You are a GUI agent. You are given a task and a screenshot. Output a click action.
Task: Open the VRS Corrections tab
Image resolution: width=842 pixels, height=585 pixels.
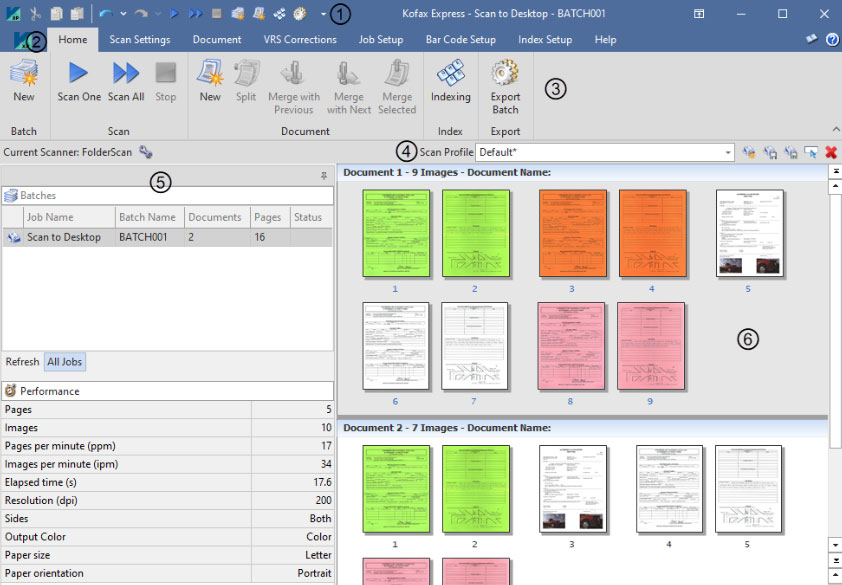click(300, 40)
